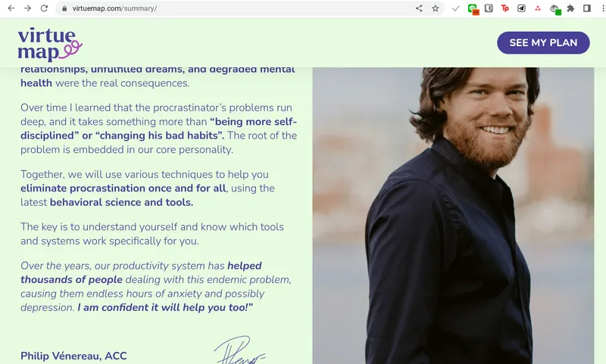This screenshot has width=606, height=364.
Task: Go back to previous page
Action: click(11, 8)
